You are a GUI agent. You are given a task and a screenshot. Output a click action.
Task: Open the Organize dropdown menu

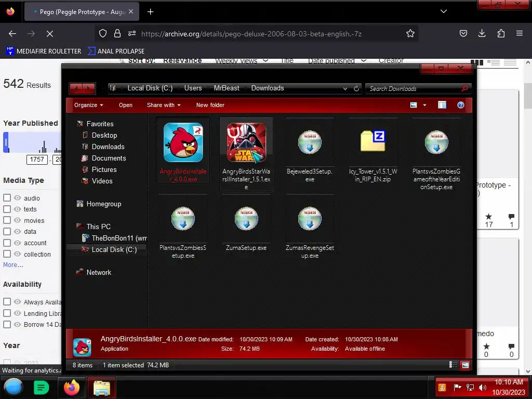(x=88, y=105)
